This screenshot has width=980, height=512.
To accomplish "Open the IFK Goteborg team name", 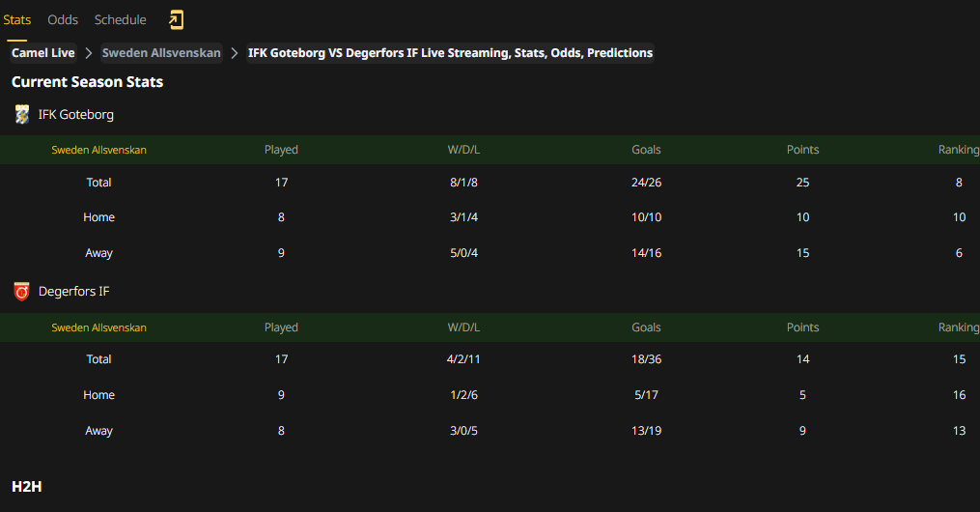I will pos(75,114).
